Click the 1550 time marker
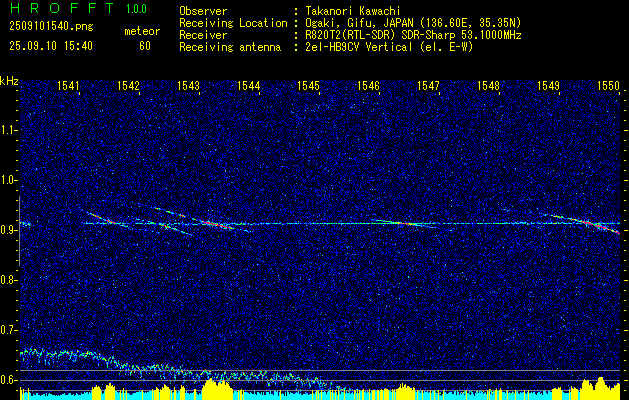This screenshot has height=400, width=629. [x=609, y=85]
